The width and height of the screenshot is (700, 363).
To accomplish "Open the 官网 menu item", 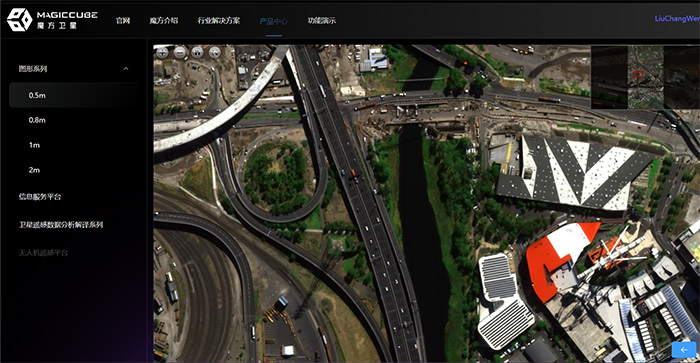I will (123, 21).
